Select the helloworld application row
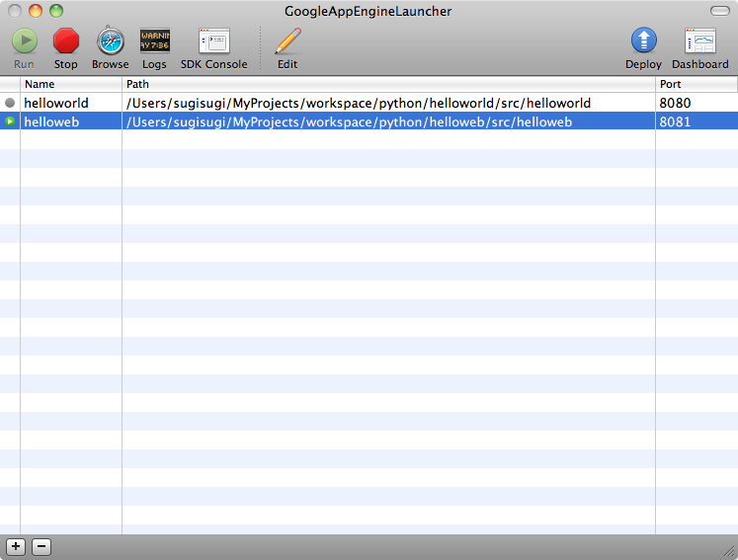Image resolution: width=738 pixels, height=560 pixels. click(x=369, y=103)
